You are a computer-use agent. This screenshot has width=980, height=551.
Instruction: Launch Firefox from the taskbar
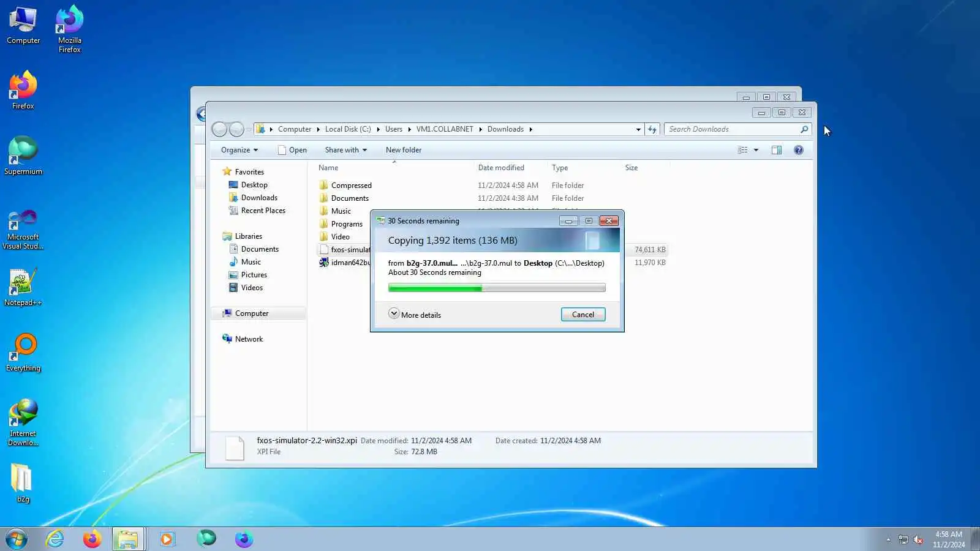(92, 539)
